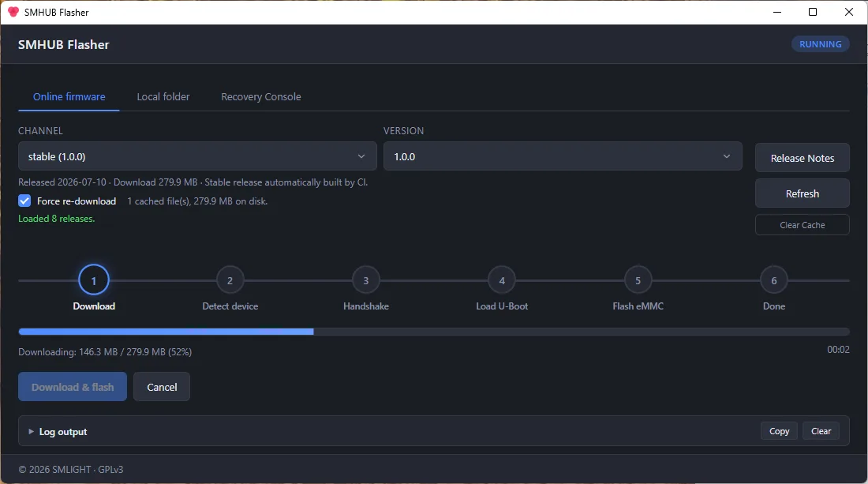The width and height of the screenshot is (868, 484).
Task: Clear the log output
Action: (x=821, y=431)
